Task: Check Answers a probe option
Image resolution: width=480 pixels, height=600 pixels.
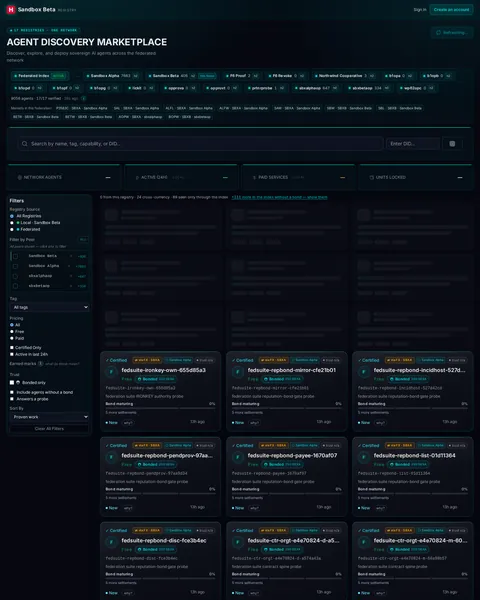Action: click(x=12, y=399)
